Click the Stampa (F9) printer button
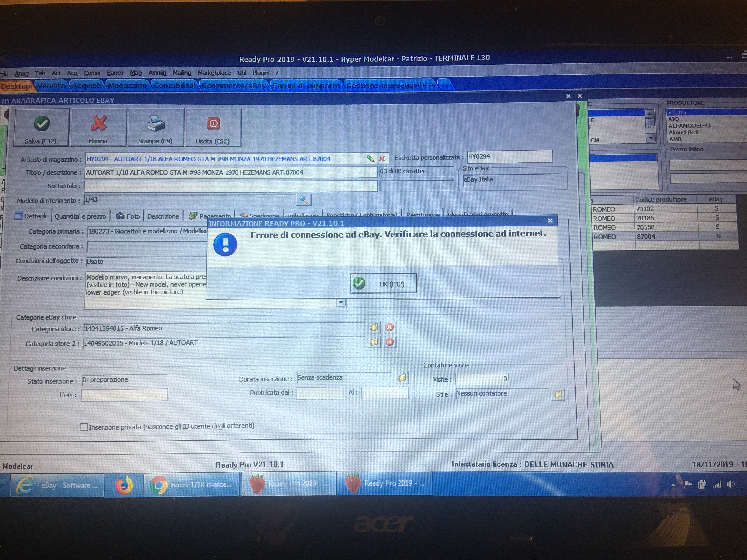The height and width of the screenshot is (560, 747). (x=155, y=128)
